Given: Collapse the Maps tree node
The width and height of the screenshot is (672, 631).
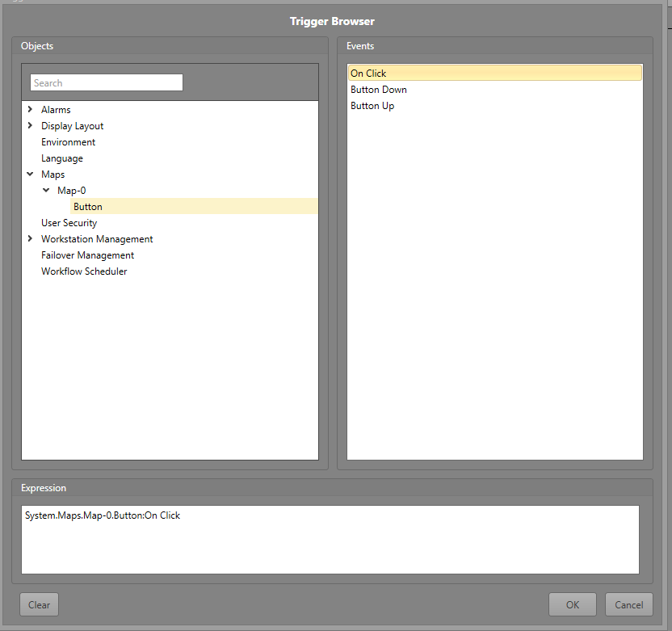Looking at the screenshot, I should [31, 175].
